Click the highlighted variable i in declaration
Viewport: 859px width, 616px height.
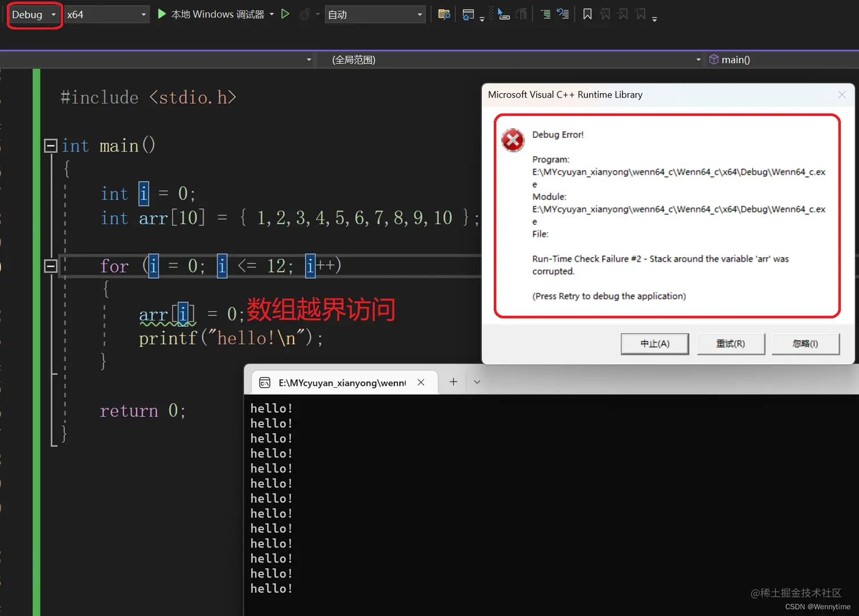(x=144, y=194)
